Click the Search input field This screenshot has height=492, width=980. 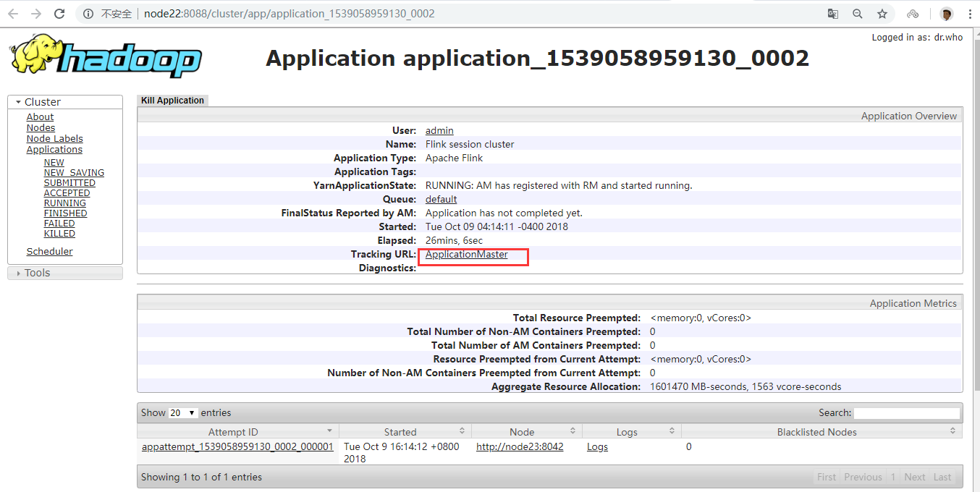[x=906, y=413]
